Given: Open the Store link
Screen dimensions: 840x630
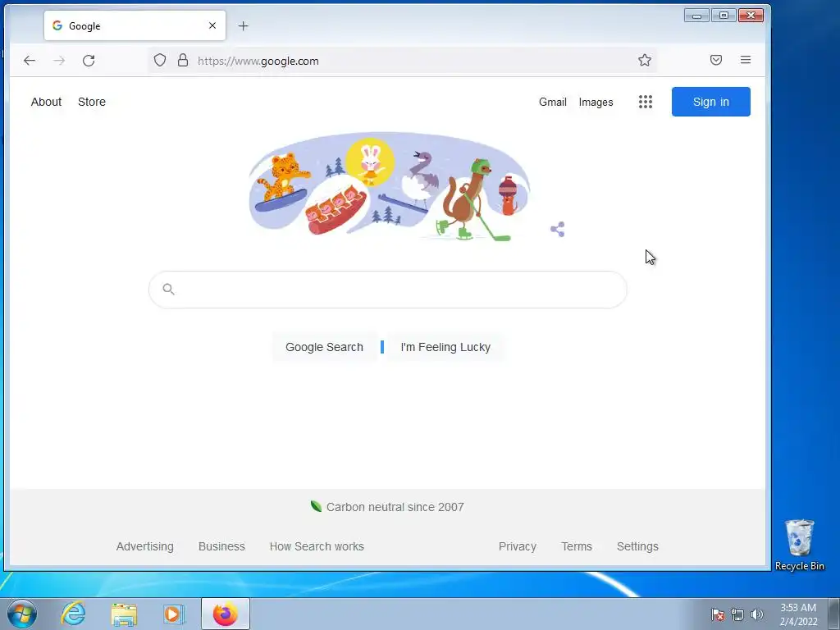Looking at the screenshot, I should pos(92,102).
